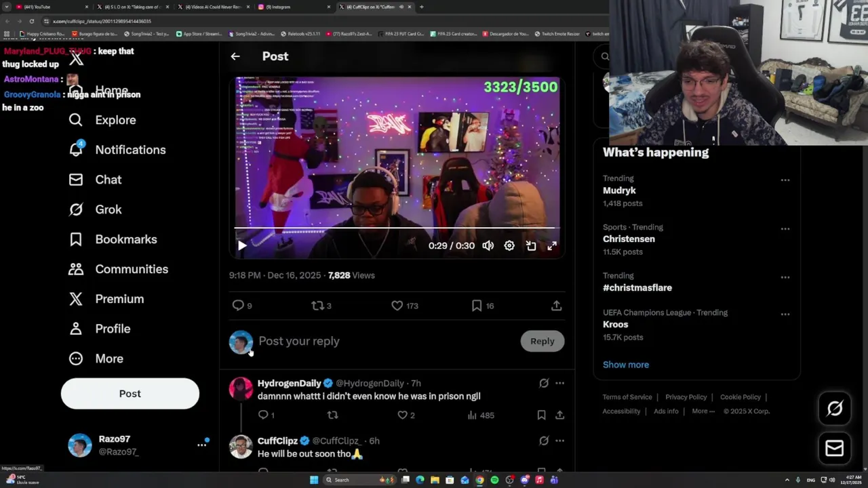Screen dimensions: 868x488
Task: Repost the post with 3 reposts
Action: coord(321,306)
